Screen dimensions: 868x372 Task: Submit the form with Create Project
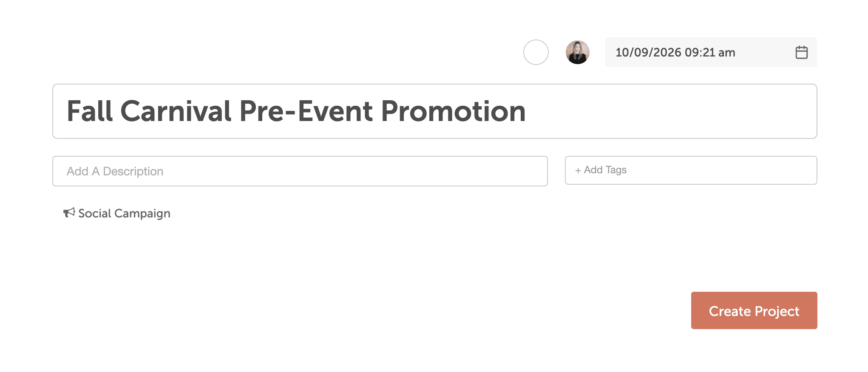pos(754,310)
